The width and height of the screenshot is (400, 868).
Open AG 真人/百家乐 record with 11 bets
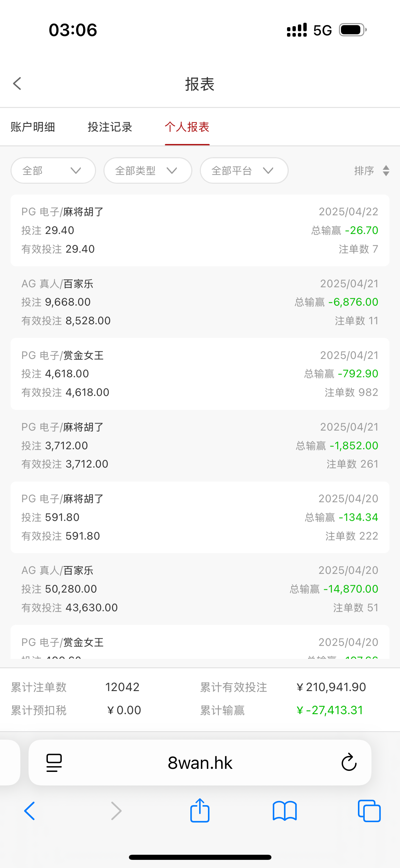click(x=200, y=302)
